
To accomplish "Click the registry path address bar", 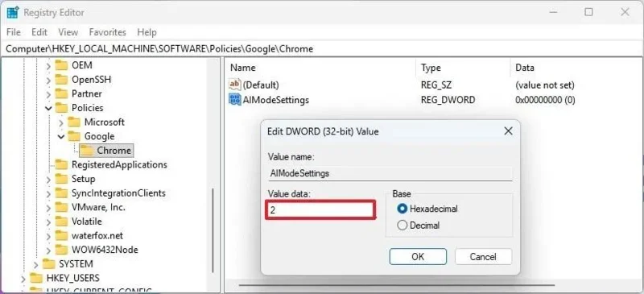I will pyautogui.click(x=322, y=49).
